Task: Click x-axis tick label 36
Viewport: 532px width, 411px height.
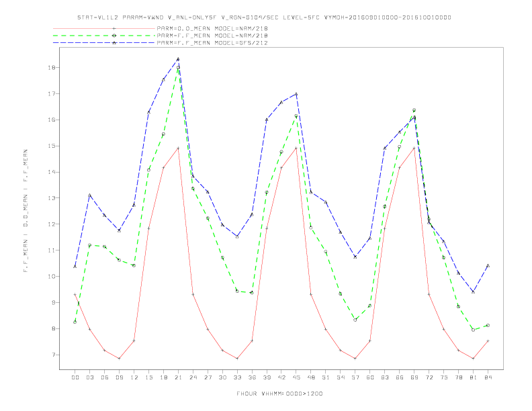Action: (252, 377)
